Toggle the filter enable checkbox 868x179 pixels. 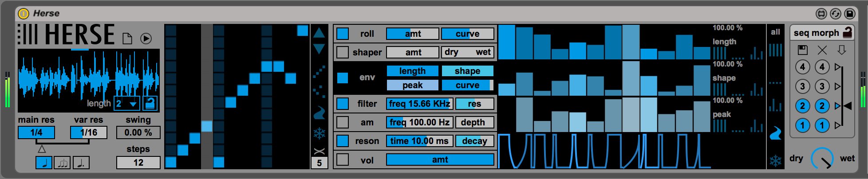pos(343,104)
